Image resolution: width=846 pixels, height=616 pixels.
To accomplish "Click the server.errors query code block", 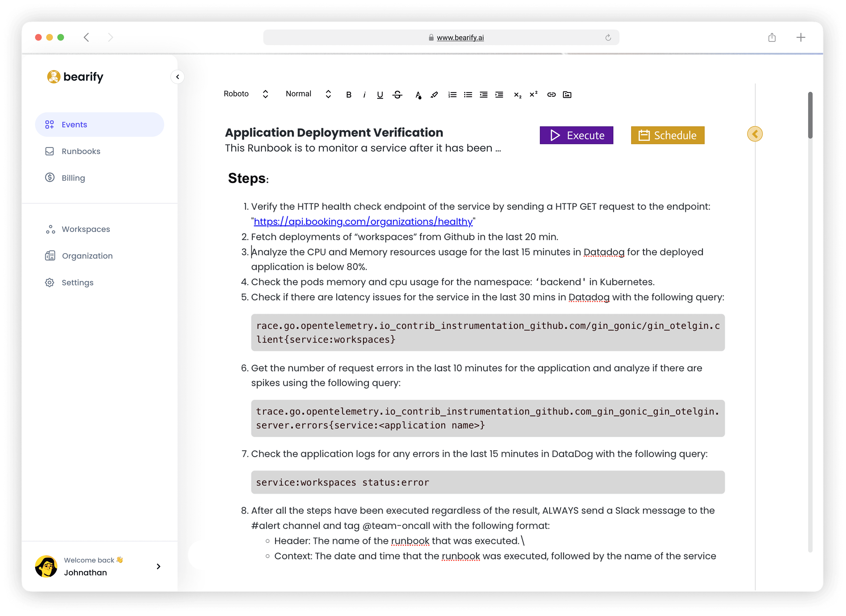I will click(488, 418).
